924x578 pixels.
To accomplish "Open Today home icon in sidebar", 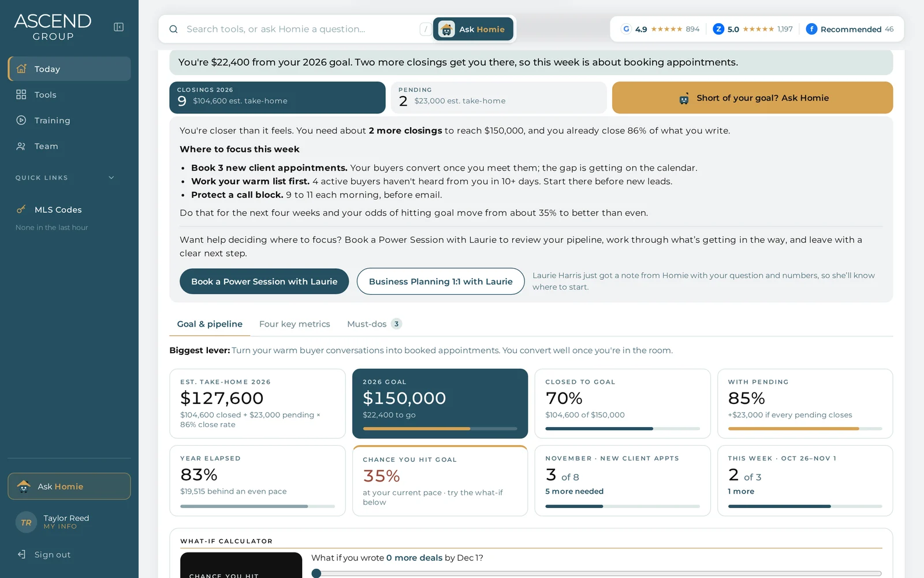I will (x=21, y=69).
